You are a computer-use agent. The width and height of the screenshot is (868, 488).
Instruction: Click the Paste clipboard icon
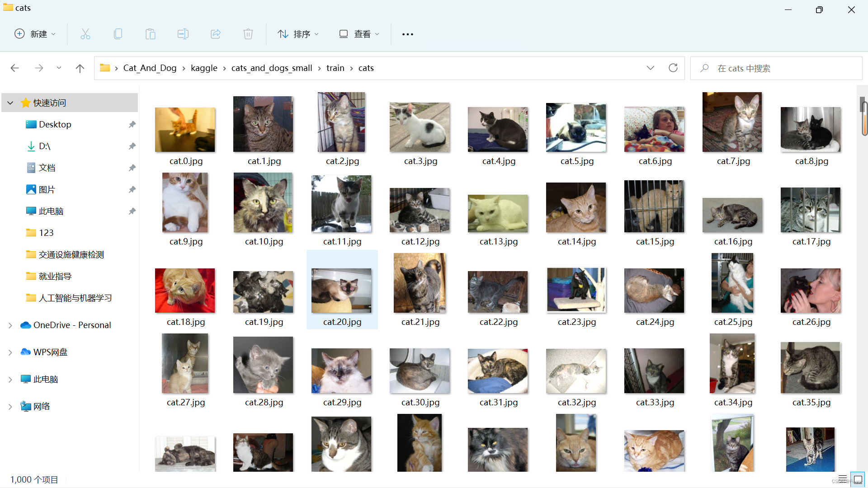pyautogui.click(x=151, y=34)
